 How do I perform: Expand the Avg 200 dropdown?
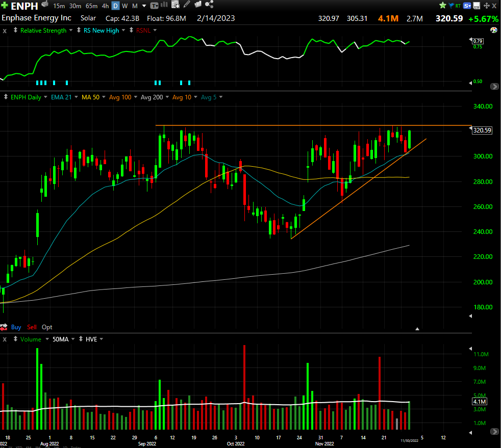(167, 97)
